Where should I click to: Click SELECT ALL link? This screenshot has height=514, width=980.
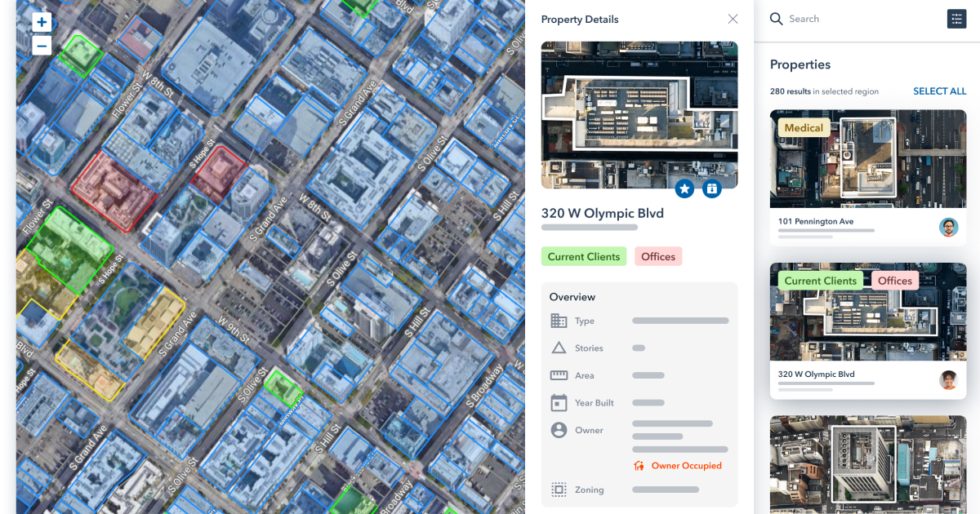[x=939, y=91]
